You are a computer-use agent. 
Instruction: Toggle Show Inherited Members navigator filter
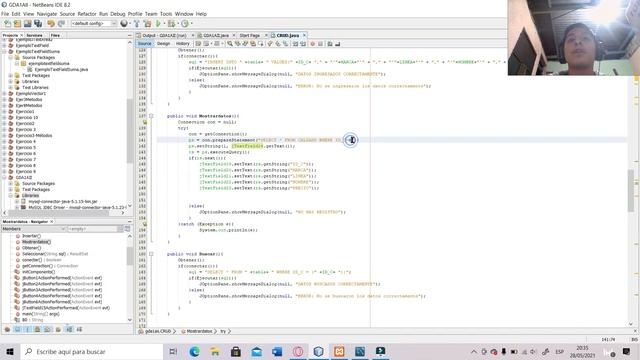coord(7,329)
